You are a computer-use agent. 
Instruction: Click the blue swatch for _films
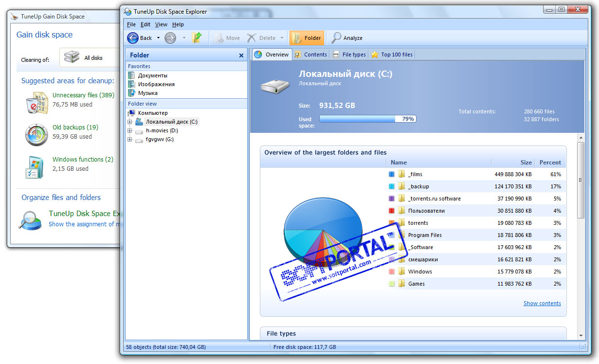[x=392, y=174]
